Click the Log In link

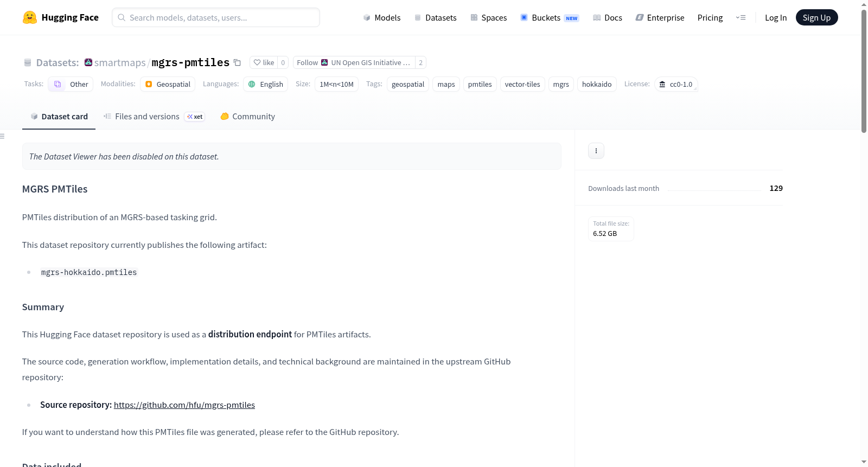click(x=776, y=17)
